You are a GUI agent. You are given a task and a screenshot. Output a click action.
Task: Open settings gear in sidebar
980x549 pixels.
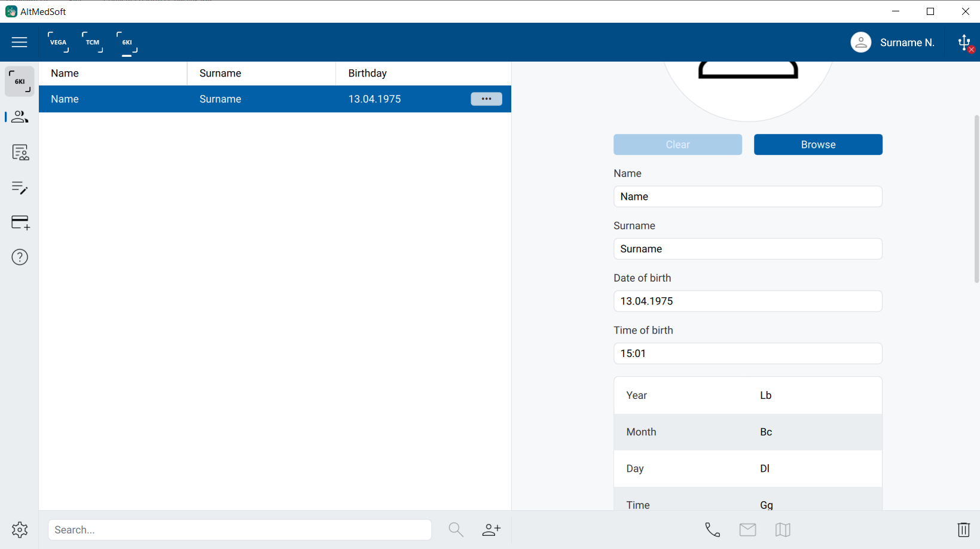20,530
